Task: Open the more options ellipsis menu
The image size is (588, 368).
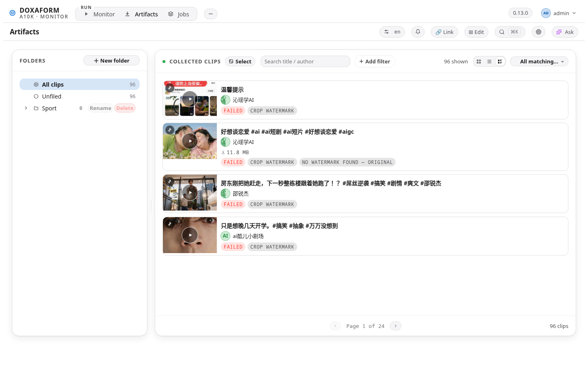Action: point(211,14)
